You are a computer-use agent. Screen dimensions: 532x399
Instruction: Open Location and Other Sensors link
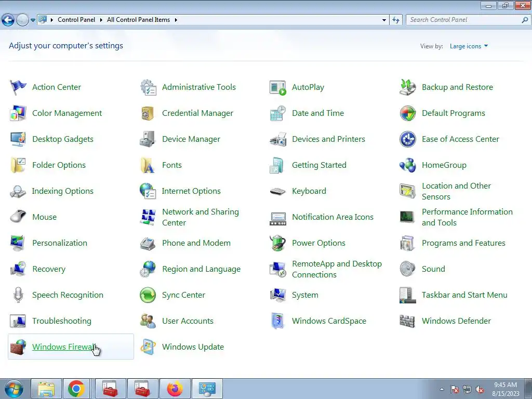tap(456, 191)
